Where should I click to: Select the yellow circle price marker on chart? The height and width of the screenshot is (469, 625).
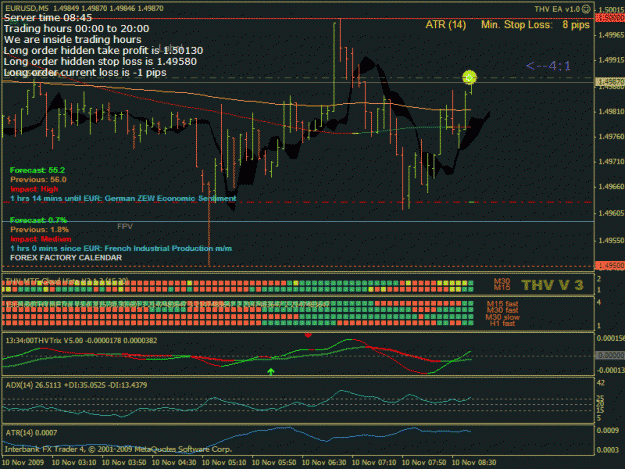(x=469, y=77)
